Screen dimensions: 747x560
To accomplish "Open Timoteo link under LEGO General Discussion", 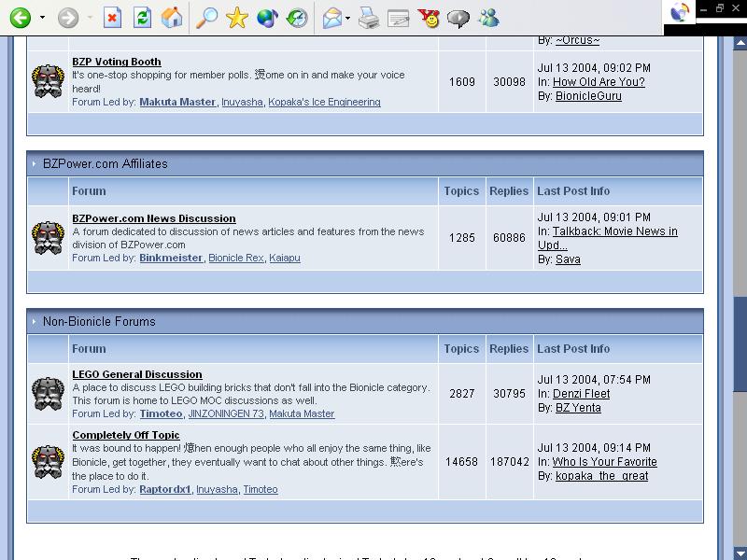I will click(161, 413).
